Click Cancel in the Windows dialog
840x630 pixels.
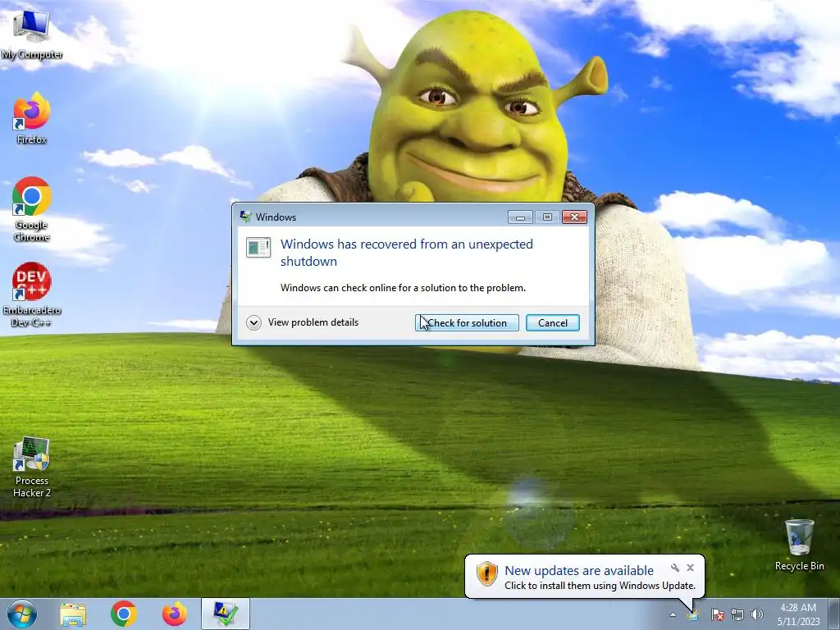pos(552,322)
